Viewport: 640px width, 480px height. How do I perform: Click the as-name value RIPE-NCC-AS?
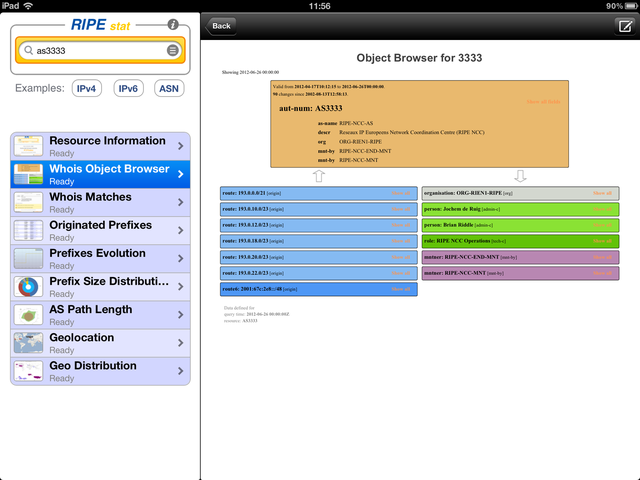point(356,123)
